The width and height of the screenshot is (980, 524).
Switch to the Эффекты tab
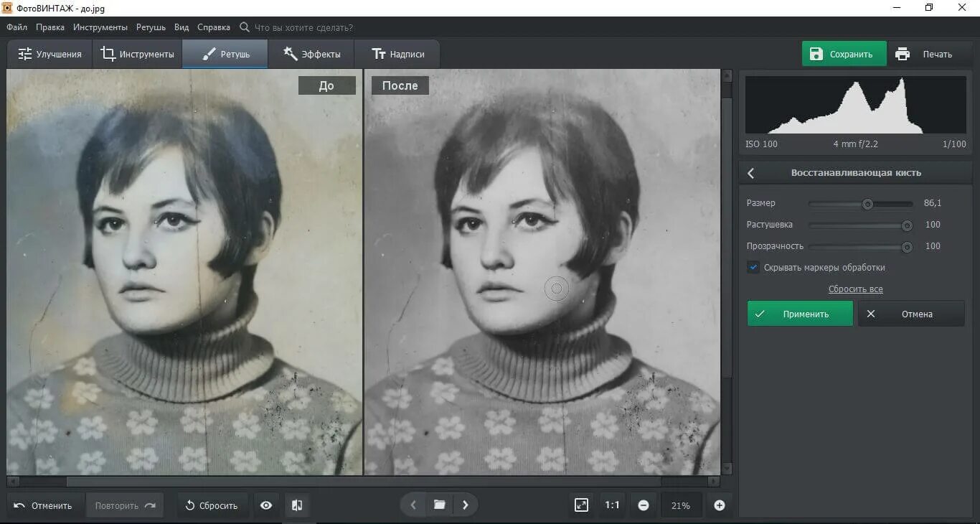tap(311, 54)
